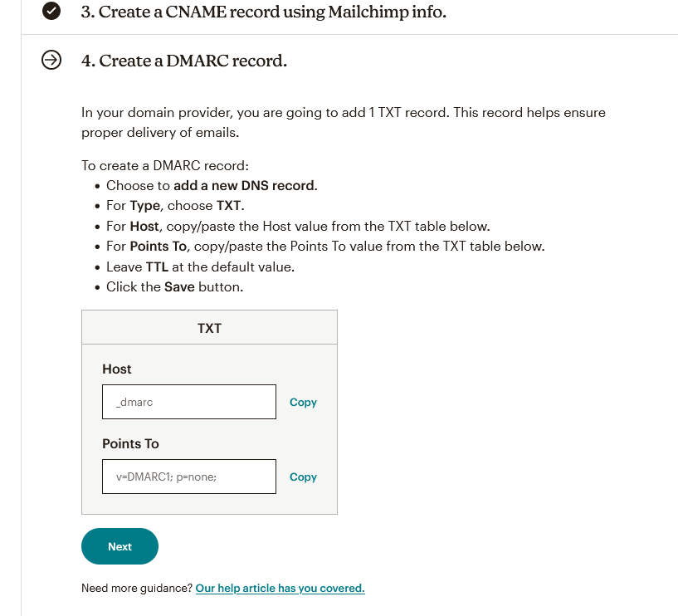Collapse the 'Create a DMARC record' step heading

(184, 61)
